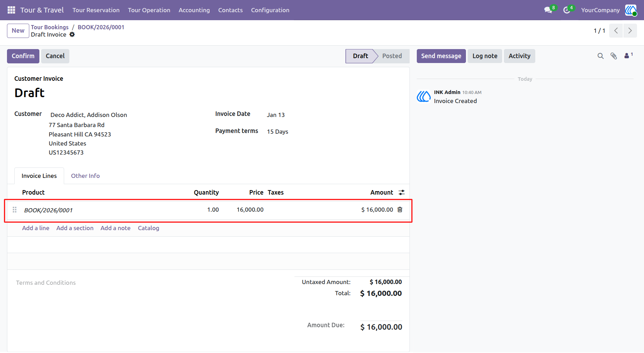Image resolution: width=644 pixels, height=353 pixels.
Task: Open column options next to Amount
Action: [402, 193]
